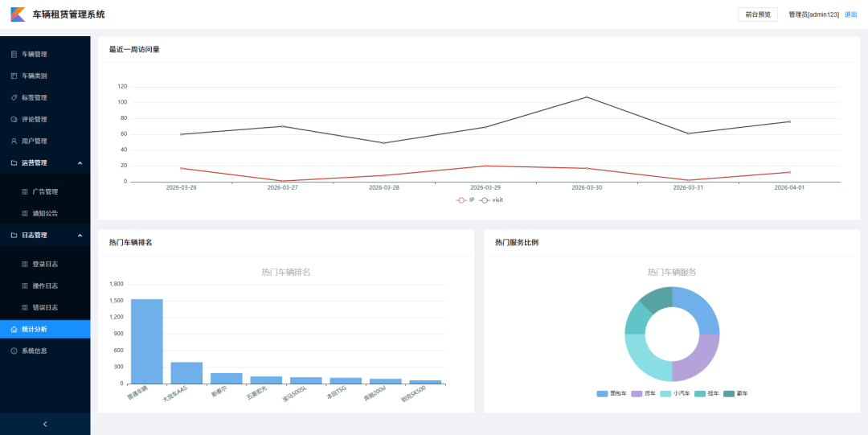Screen dimensions: 868x435
Task: Click the visit data point on 2026-03-28
Action: [384, 143]
